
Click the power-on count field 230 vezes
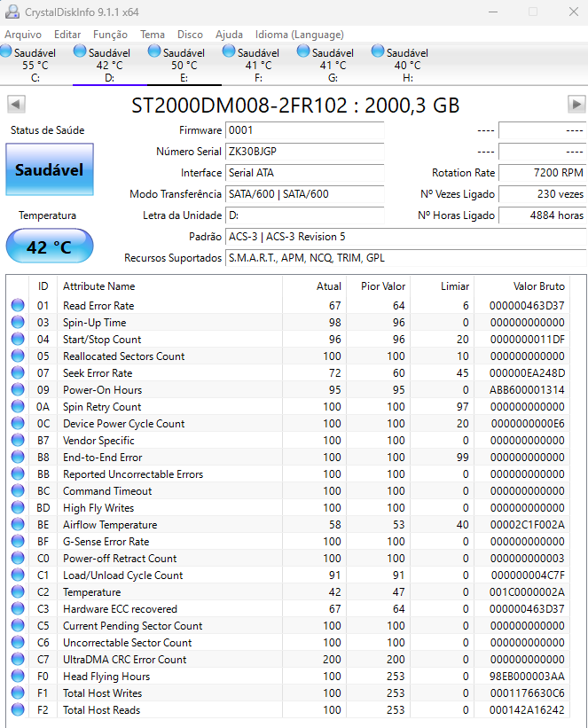click(x=542, y=194)
